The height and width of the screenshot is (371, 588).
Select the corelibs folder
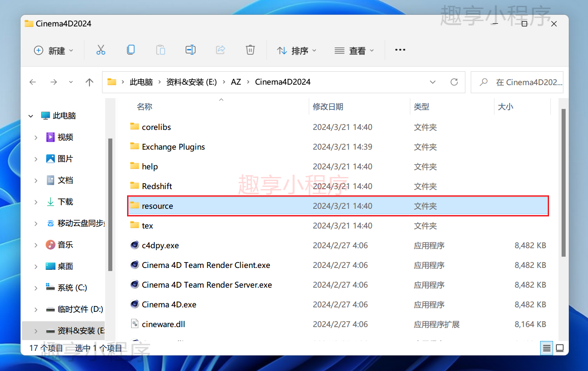pyautogui.click(x=338, y=127)
